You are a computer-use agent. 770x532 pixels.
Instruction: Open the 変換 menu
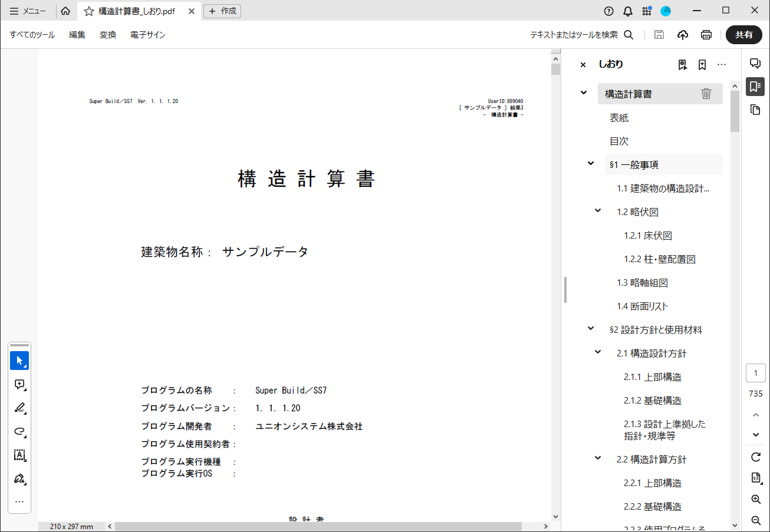point(108,35)
